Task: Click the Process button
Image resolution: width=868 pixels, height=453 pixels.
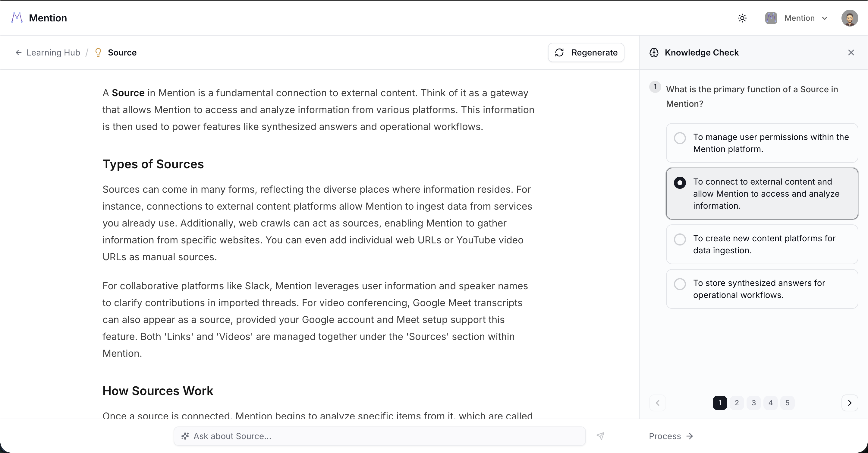Action: coord(671,436)
